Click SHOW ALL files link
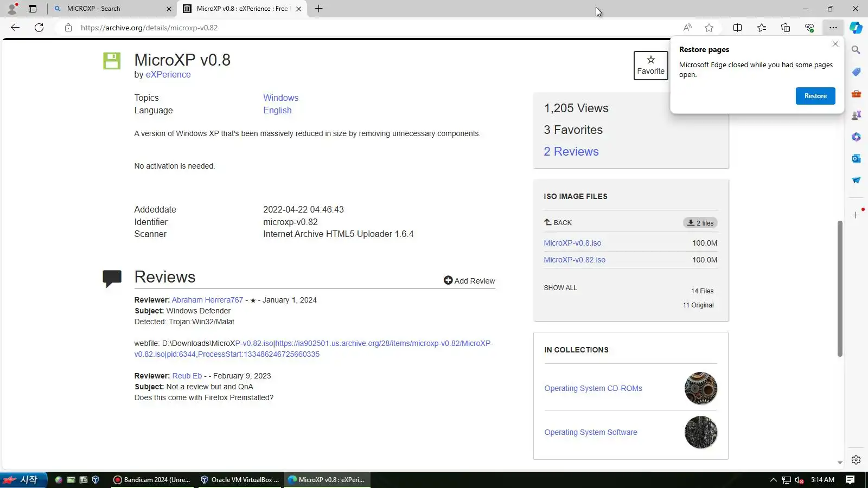Viewport: 868px width, 488px height. [x=560, y=288]
